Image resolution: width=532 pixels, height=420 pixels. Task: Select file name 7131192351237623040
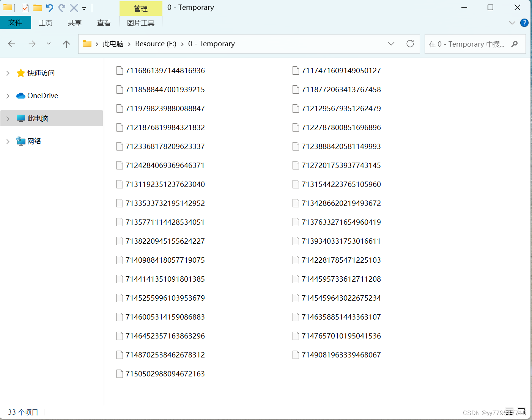tap(165, 184)
